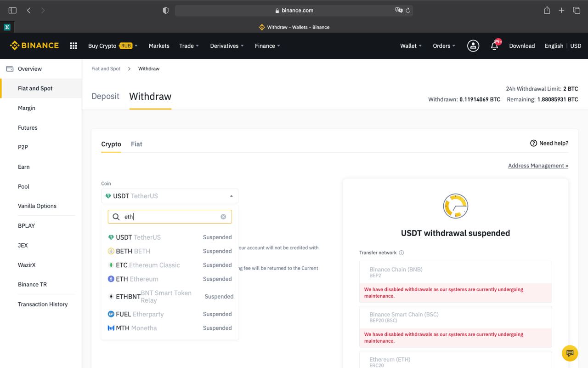Go back in browser history
Screen dimensions: 588x368
coord(28,10)
